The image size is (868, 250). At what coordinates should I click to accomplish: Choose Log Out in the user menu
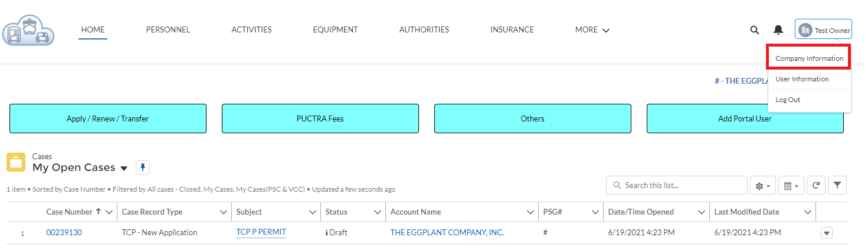click(x=788, y=100)
